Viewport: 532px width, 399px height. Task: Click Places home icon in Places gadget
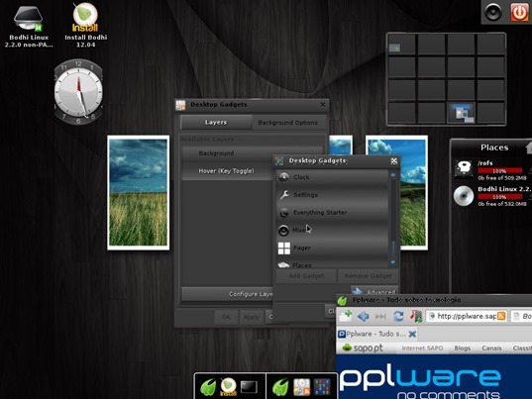(x=528, y=148)
